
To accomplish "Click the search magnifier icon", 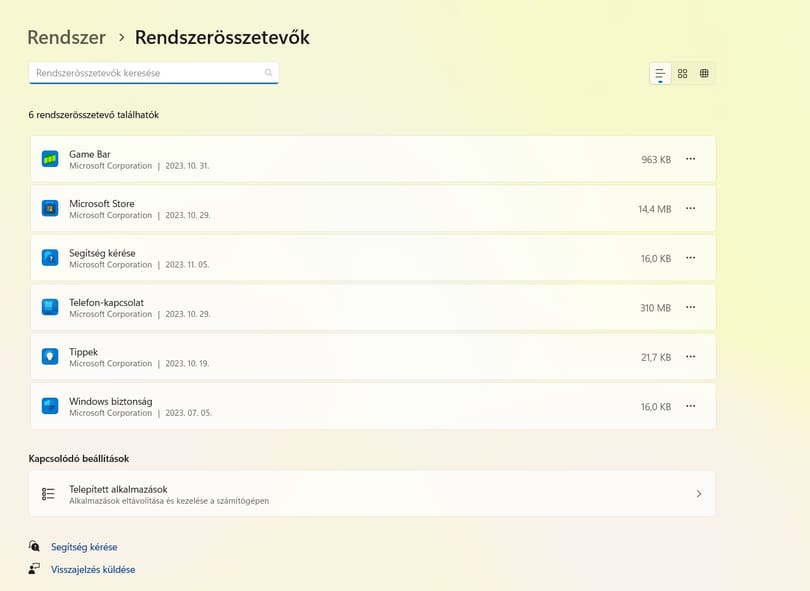I will click(x=269, y=73).
